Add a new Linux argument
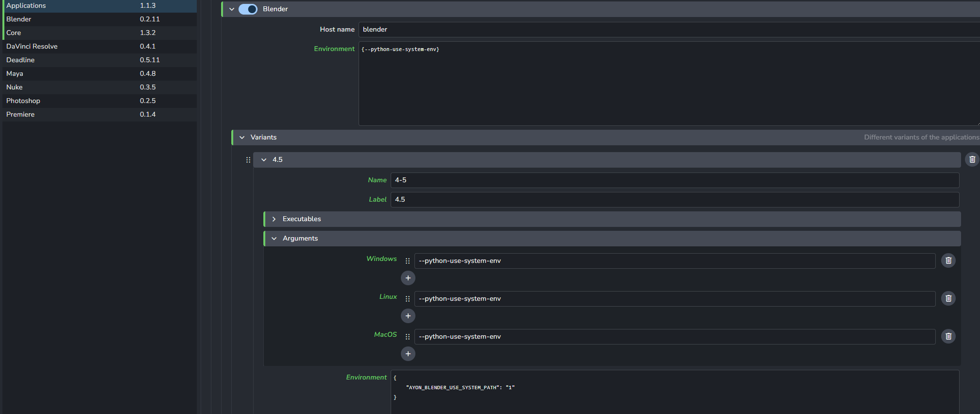 click(x=408, y=316)
